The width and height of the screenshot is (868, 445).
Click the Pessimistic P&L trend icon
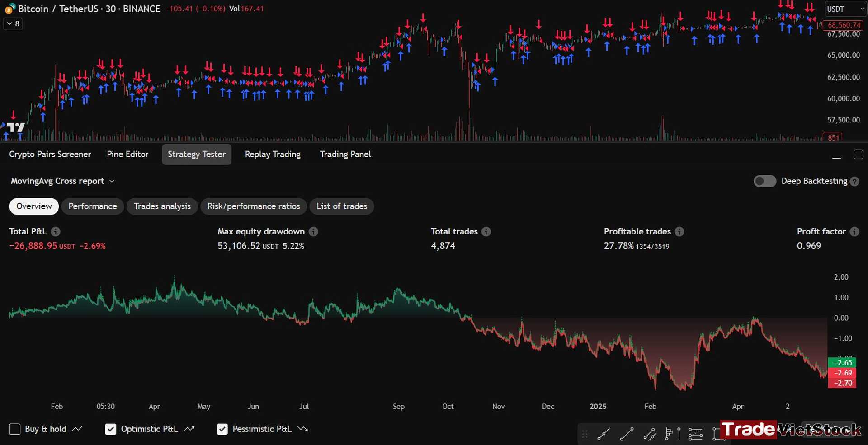303,429
